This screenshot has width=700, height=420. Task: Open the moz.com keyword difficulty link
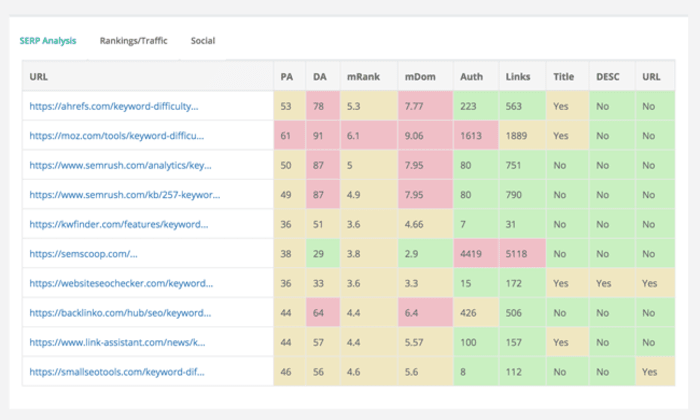tap(117, 136)
